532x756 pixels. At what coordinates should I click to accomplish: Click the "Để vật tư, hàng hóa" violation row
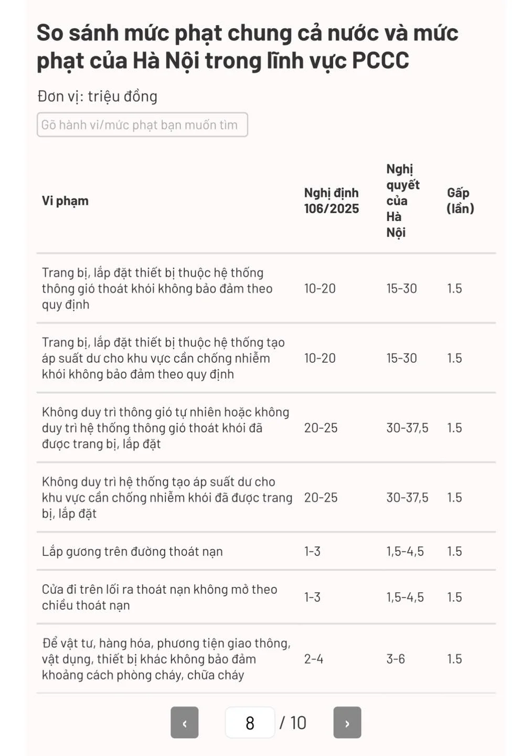[x=166, y=659]
